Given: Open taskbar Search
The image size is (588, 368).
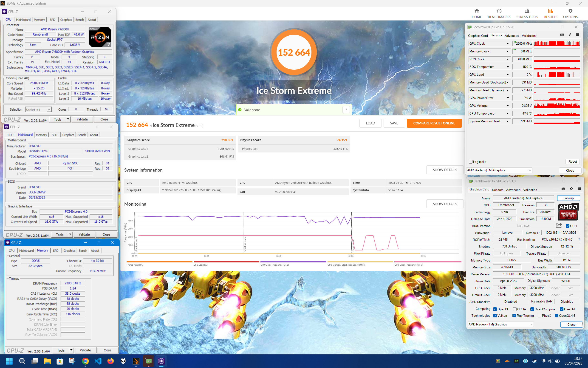Looking at the screenshot, I should tap(22, 361).
